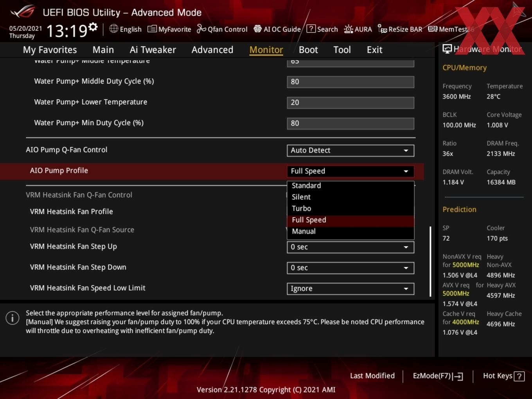Screen dimensions: 532x399
Task: Open the clock settings gear icon
Action: pos(93,27)
